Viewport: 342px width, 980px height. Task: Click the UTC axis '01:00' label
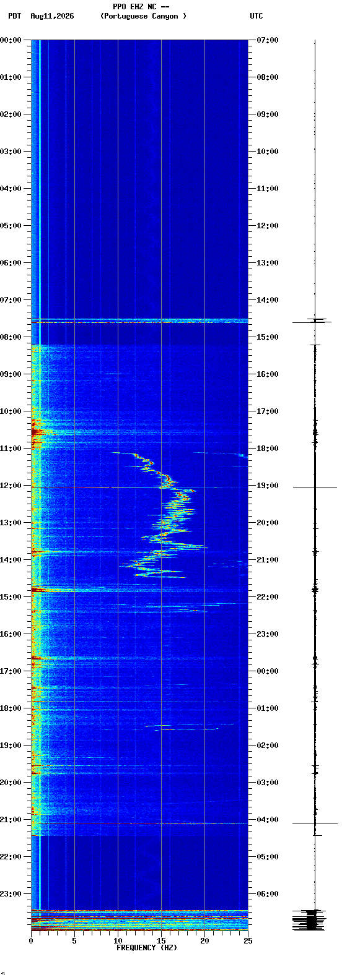[268, 708]
